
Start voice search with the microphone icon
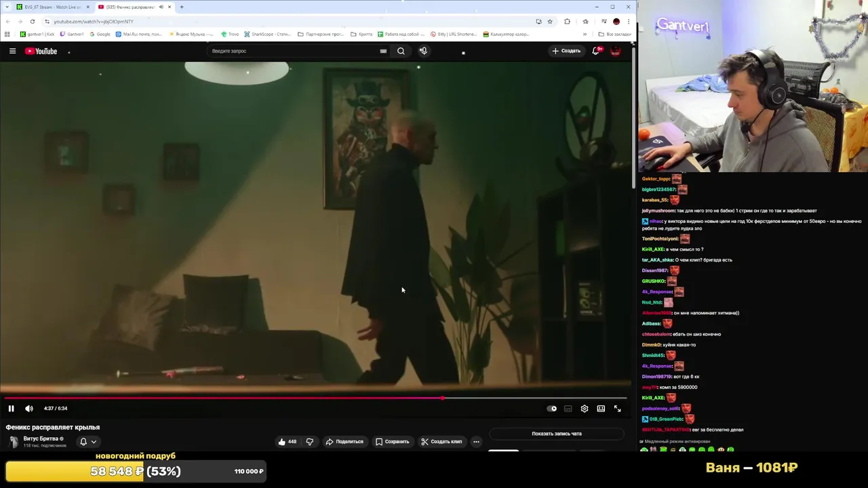[423, 51]
